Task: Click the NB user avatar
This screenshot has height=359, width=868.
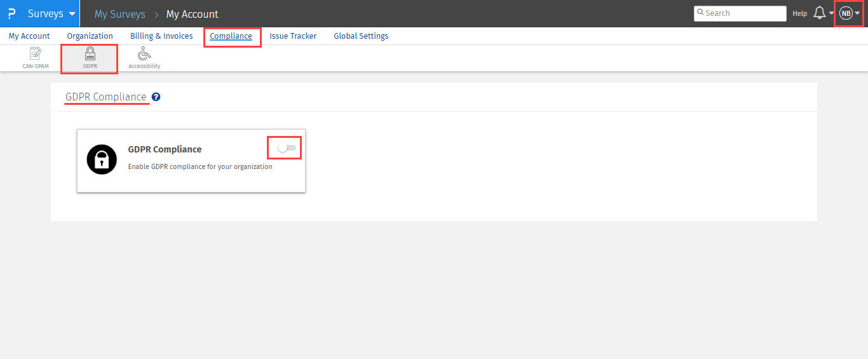Action: [x=845, y=13]
